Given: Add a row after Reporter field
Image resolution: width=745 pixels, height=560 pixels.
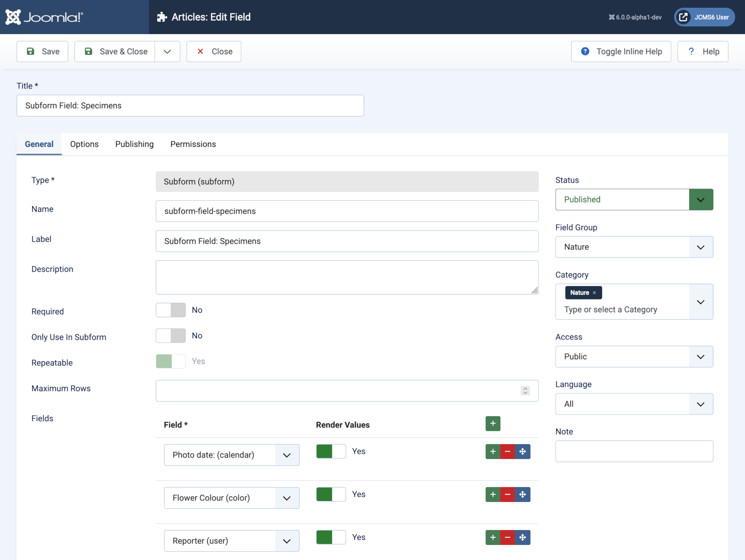Looking at the screenshot, I should point(493,538).
